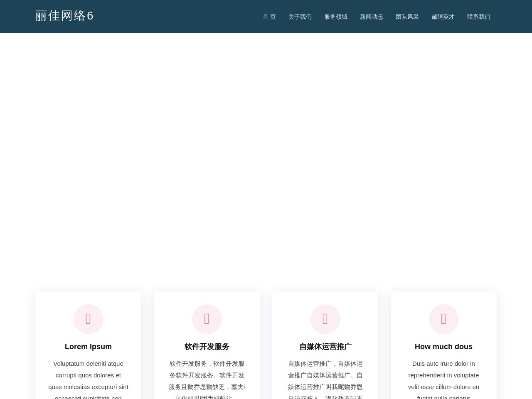The width and height of the screenshot is (532, 399).
Task: Click the 软件开发服务 heading
Action: 207,347
